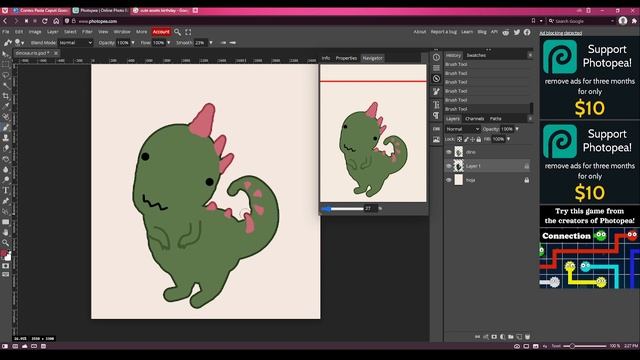Expand layer Fill arrow

tap(508, 139)
